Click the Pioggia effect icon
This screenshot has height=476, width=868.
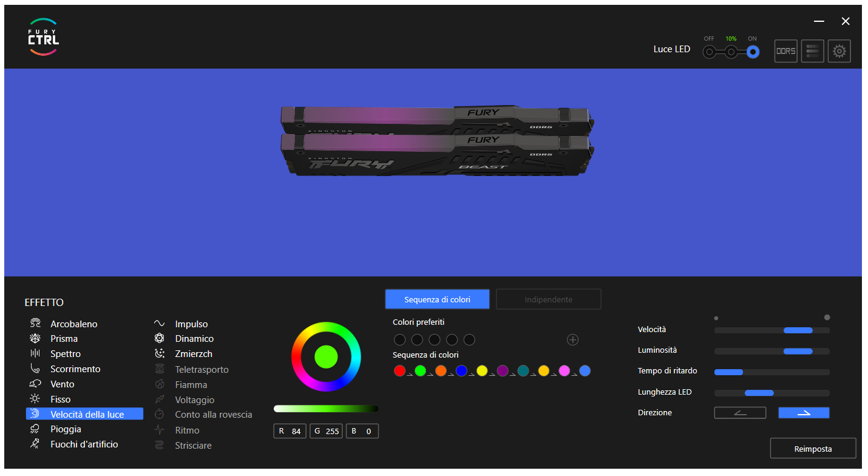(x=35, y=429)
